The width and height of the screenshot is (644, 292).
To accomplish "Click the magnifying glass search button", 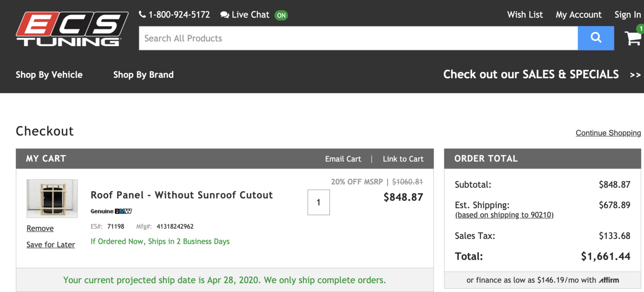I will pyautogui.click(x=595, y=38).
